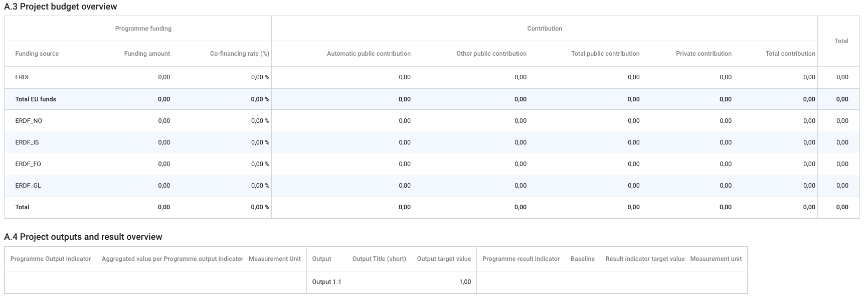
Task: Click the A.4 Project outputs and result overview heading
Action: click(83, 237)
